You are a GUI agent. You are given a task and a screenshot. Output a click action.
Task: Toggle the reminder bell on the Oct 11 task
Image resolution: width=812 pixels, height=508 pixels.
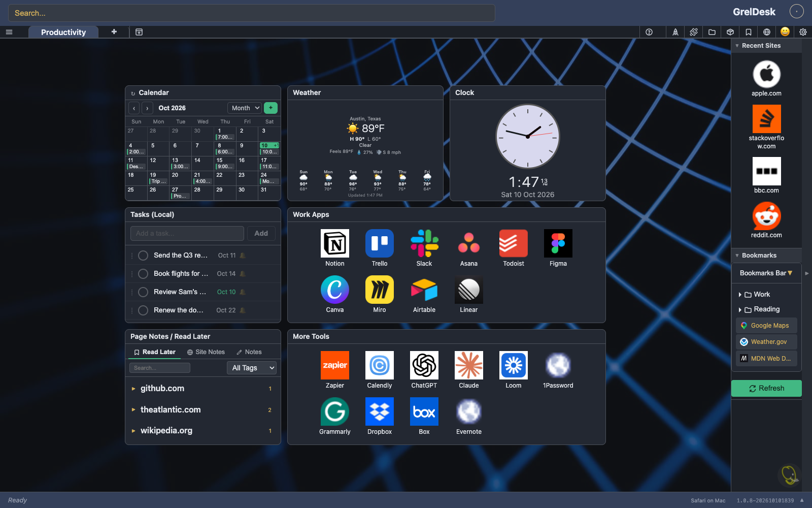tap(243, 256)
